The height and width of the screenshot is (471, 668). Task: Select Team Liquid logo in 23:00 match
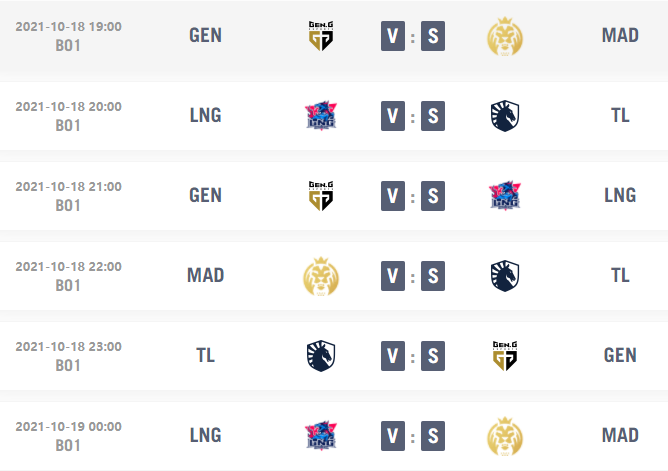point(321,356)
